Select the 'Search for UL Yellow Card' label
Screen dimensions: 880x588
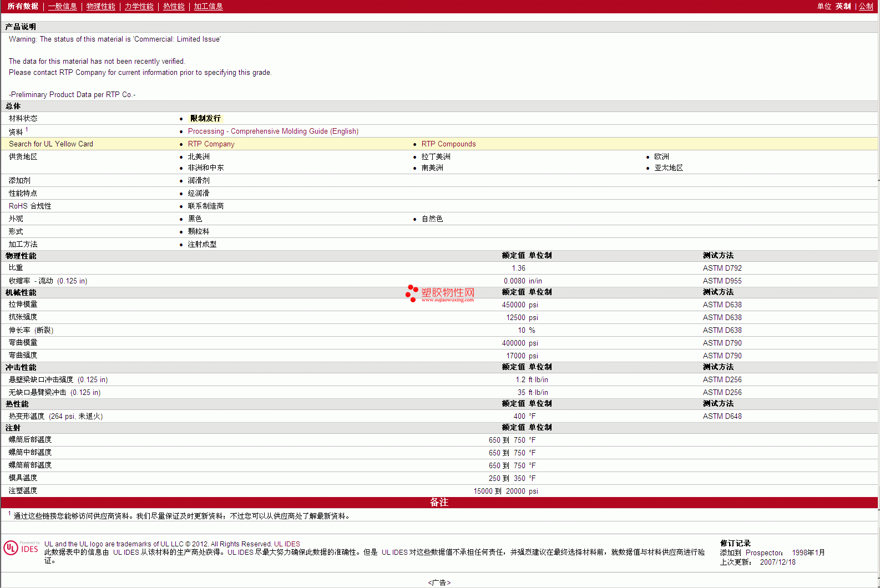point(51,144)
